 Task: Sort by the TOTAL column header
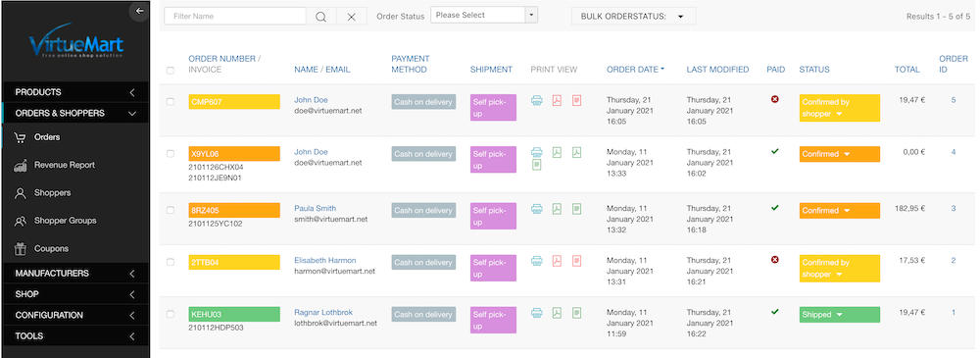[x=906, y=70]
